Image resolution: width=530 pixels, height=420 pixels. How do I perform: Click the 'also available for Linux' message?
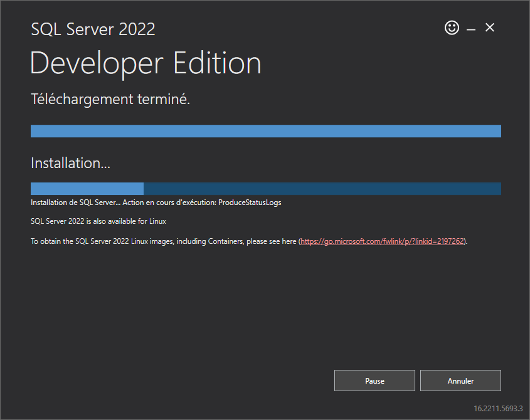point(98,221)
